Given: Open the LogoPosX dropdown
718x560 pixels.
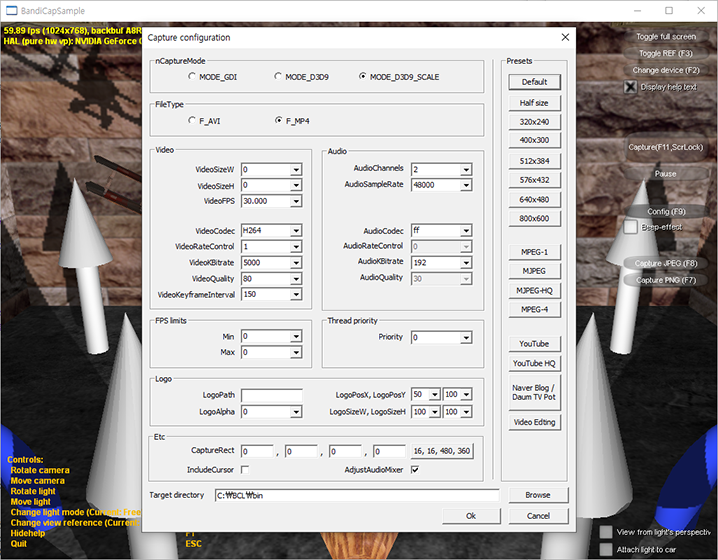Looking at the screenshot, I should coord(435,394).
